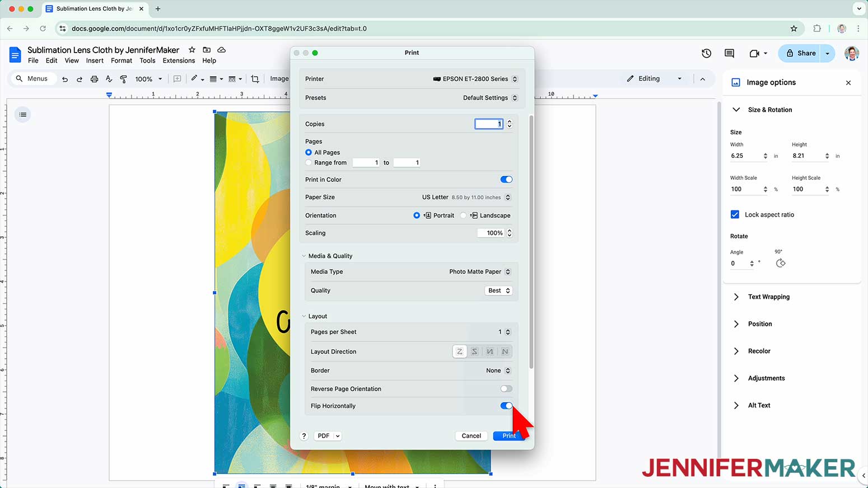Uncheck Lock aspect ratio checkbox
868x488 pixels.
(x=735, y=214)
